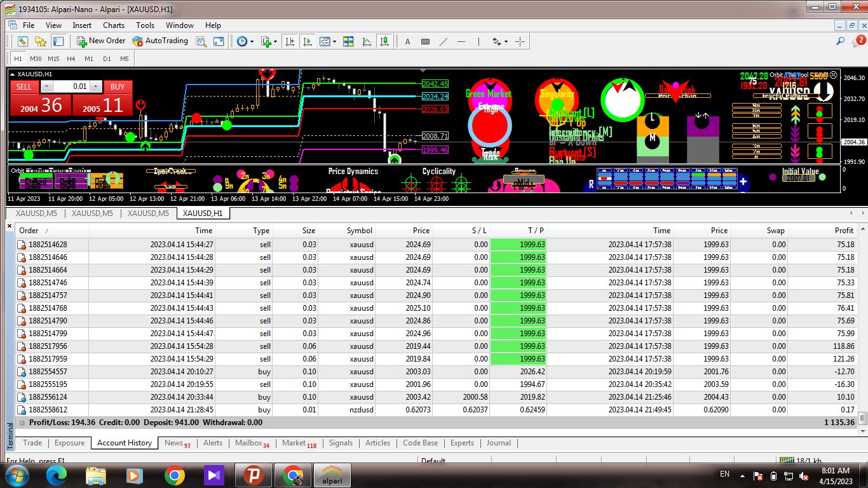Screen dimensions: 868x488
Task: Select the XAUUSD,H1 chart tab
Action: click(203, 213)
